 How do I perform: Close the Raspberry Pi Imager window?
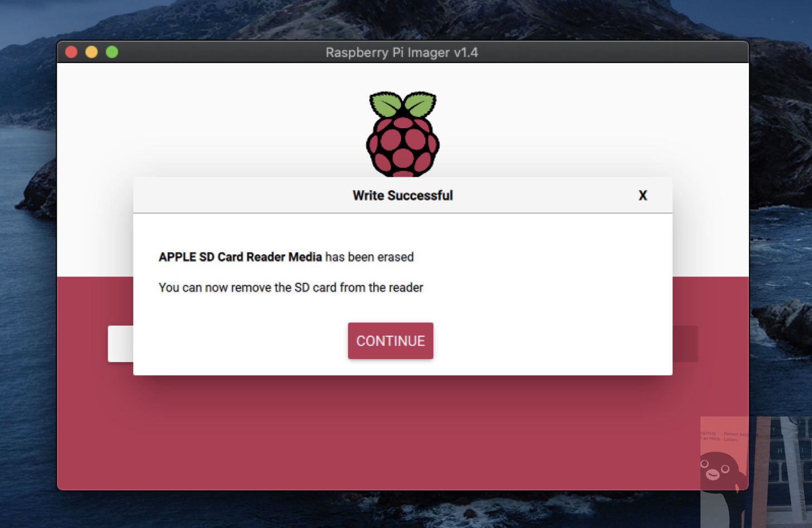[x=71, y=52]
